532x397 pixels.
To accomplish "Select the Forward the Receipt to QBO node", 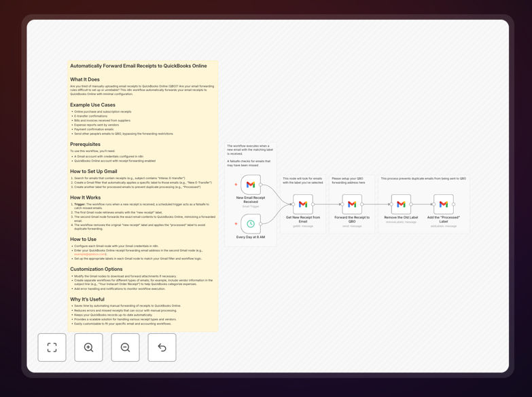I will click(x=352, y=204).
